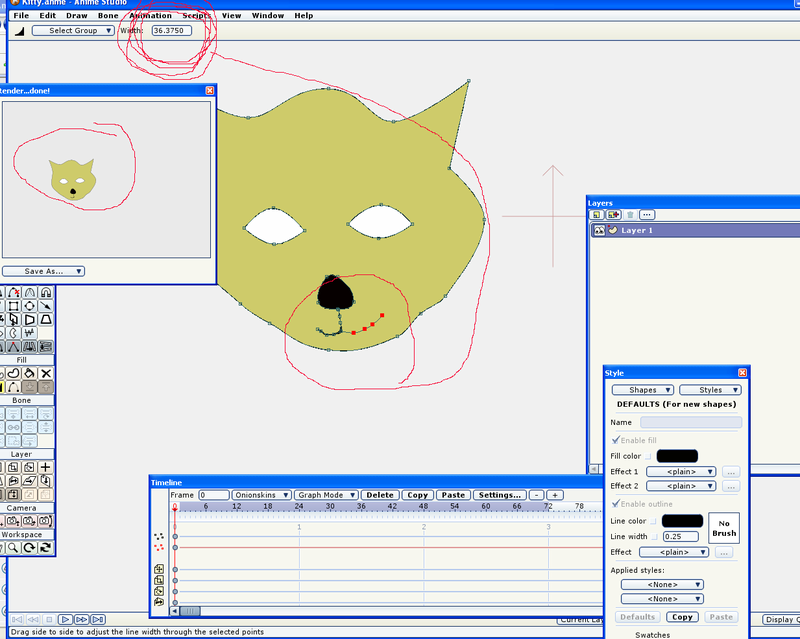This screenshot has height=639, width=800.
Task: Select the Arrow draw tool
Action: pyautogui.click(x=46, y=306)
